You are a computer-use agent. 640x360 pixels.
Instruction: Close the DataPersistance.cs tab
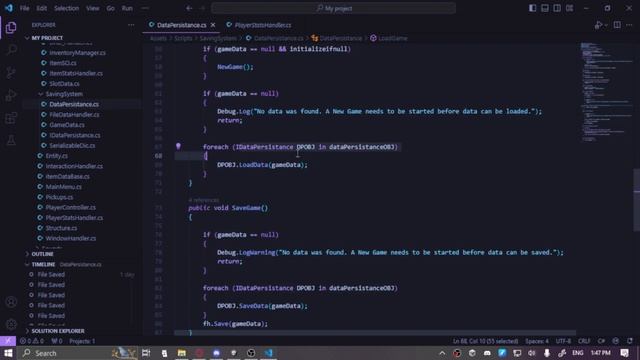pos(213,25)
